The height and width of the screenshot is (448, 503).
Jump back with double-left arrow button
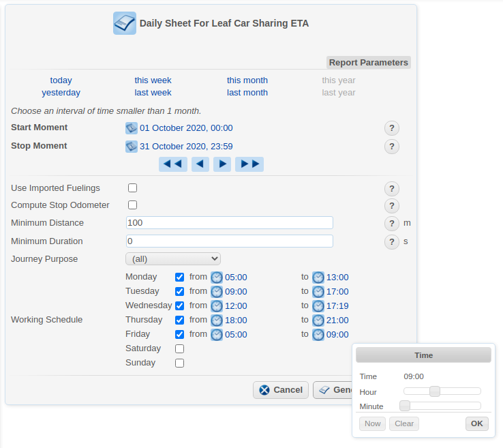(x=173, y=164)
